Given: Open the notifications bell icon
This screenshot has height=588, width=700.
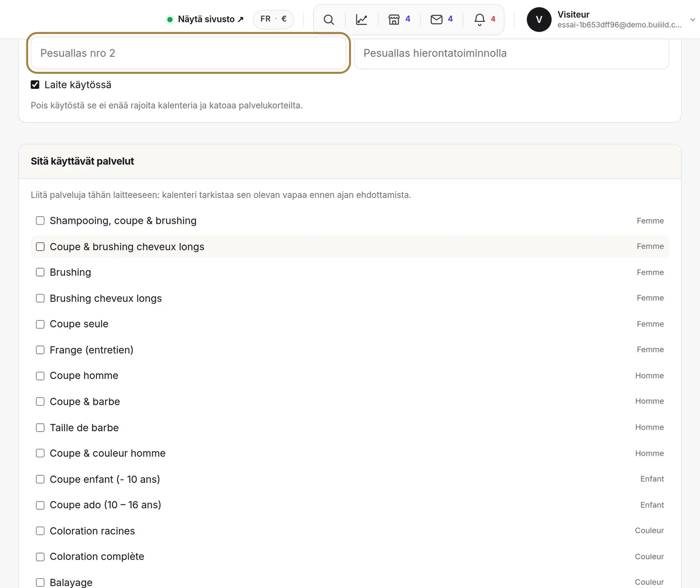Looking at the screenshot, I should tap(484, 19).
